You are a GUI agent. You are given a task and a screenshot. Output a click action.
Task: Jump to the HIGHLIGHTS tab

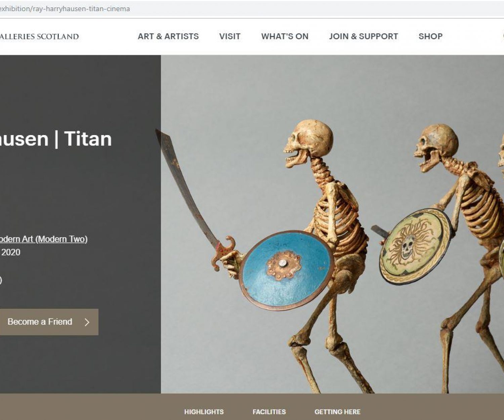(x=204, y=412)
